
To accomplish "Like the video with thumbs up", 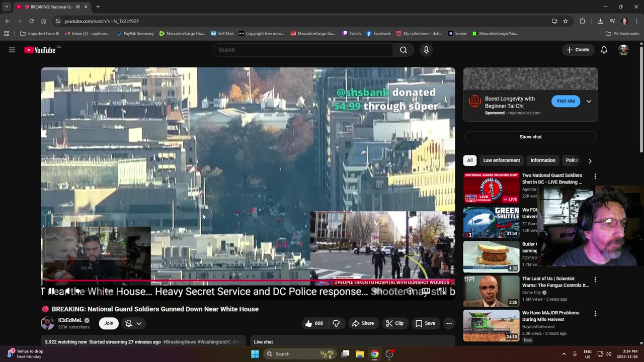I will pyautogui.click(x=314, y=323).
